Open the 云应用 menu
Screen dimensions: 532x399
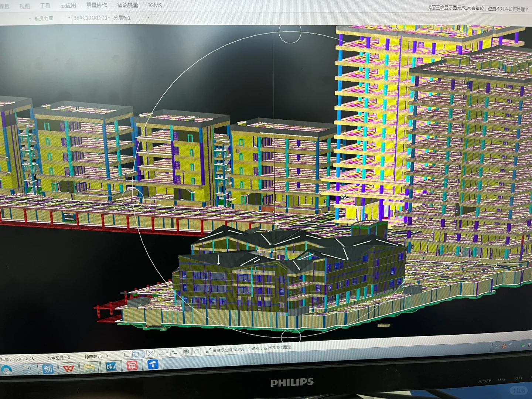pos(68,5)
